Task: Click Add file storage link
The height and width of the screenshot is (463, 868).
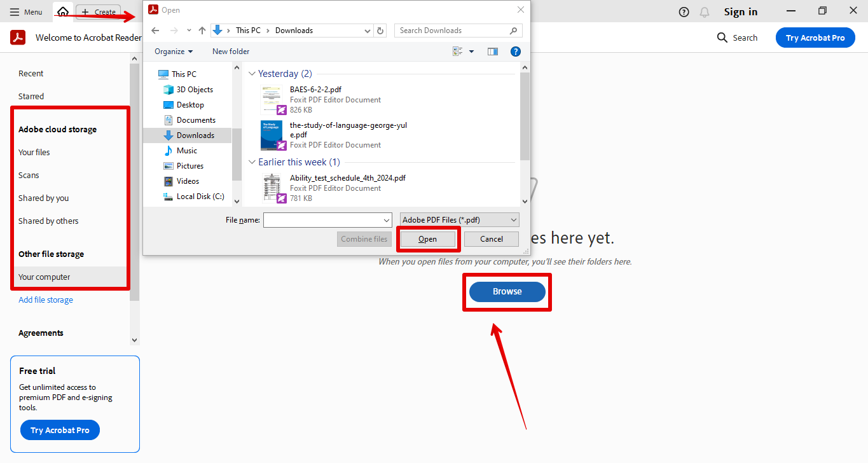Action: pos(46,300)
